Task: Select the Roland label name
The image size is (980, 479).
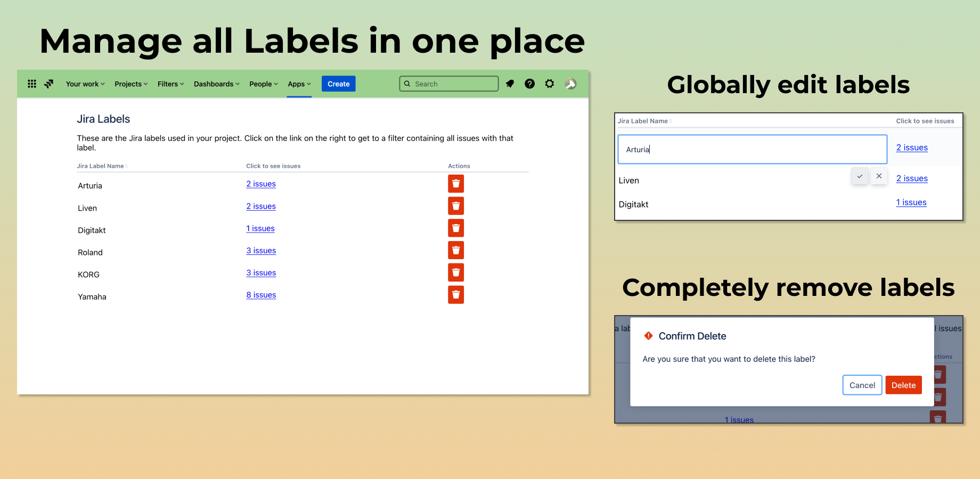Action: click(90, 253)
